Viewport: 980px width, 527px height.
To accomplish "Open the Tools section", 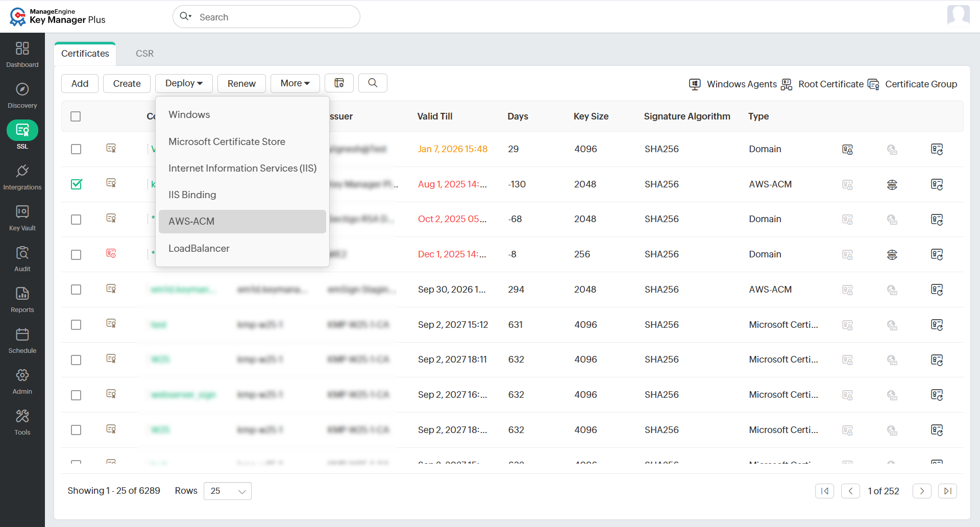I will coord(22,422).
